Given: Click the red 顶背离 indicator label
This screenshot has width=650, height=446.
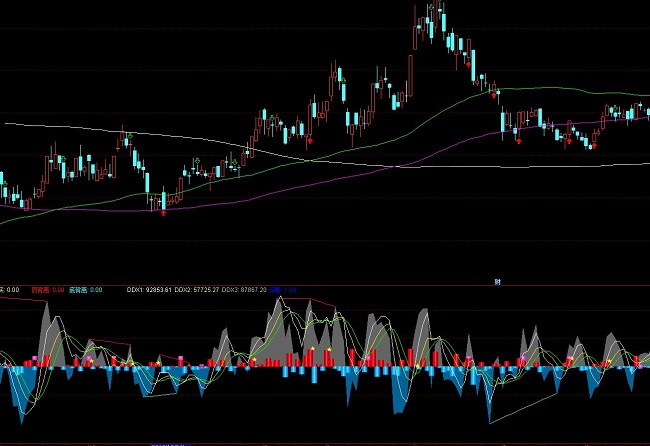Looking at the screenshot, I should [48, 290].
